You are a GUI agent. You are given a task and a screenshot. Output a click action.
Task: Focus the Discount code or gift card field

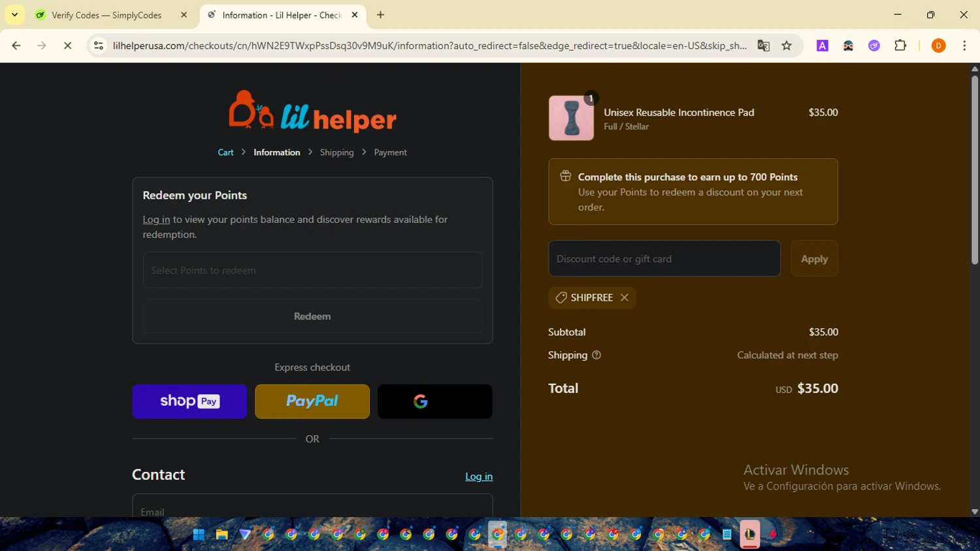click(664, 259)
